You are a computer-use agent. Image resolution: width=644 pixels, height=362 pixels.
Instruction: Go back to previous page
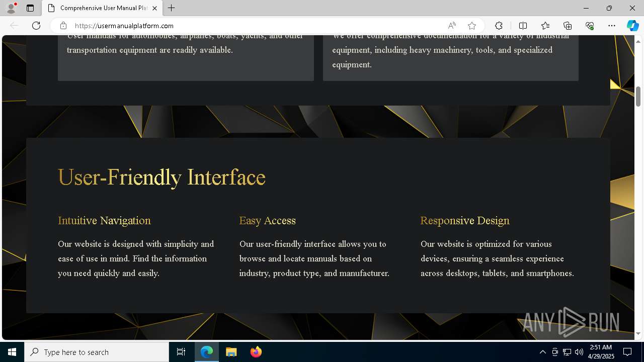[x=14, y=26]
